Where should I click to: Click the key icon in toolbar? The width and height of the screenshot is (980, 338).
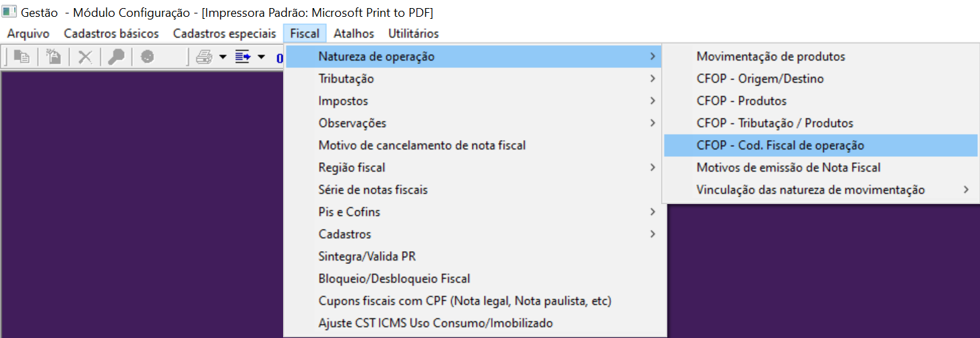[x=116, y=57]
